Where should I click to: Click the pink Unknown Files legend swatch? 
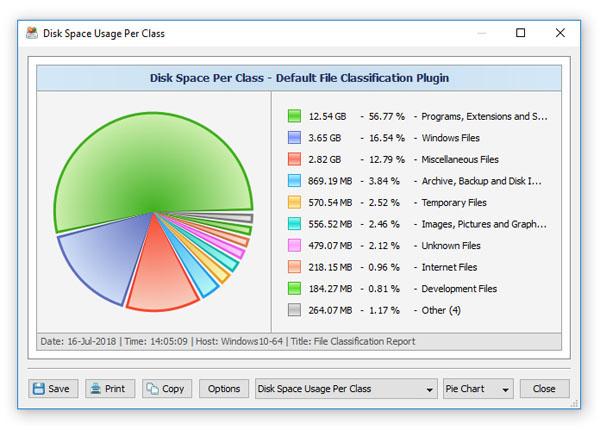[294, 245]
